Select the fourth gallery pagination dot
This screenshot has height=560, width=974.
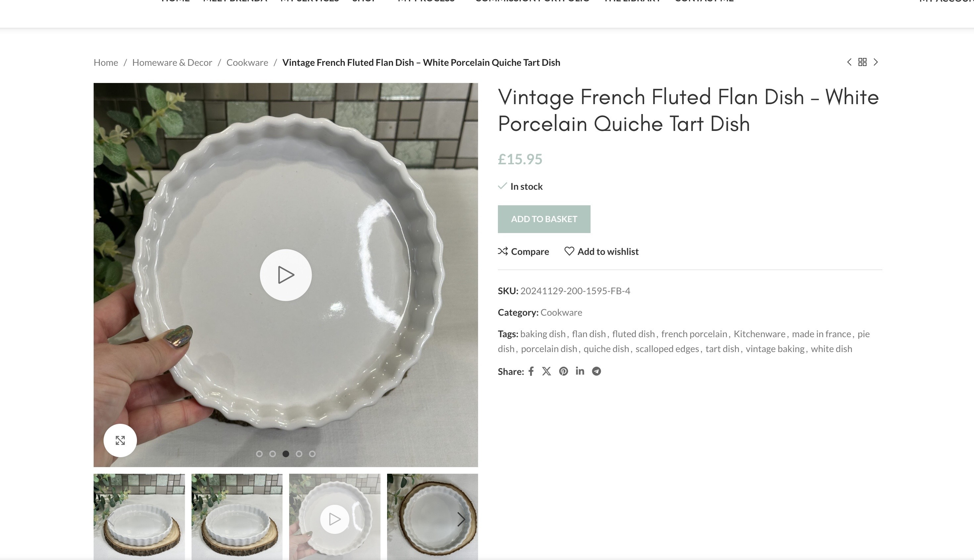point(299,454)
